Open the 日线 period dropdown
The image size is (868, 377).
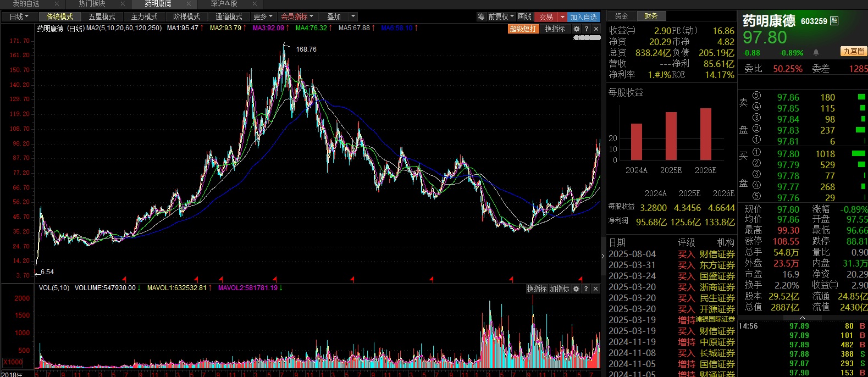(19, 17)
